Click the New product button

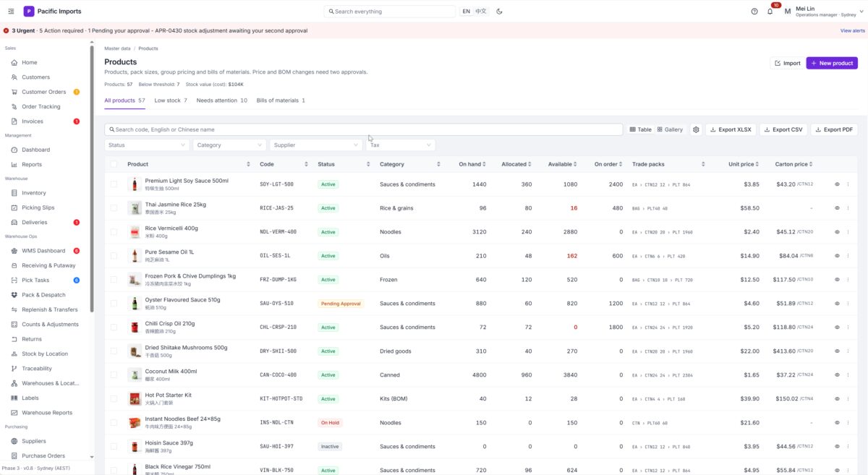pos(832,63)
